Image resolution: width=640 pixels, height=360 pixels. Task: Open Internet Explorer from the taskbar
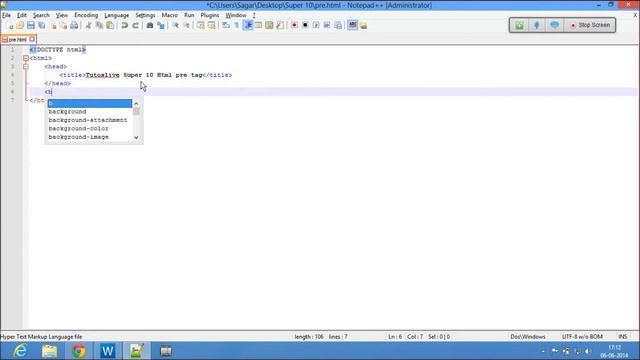[20, 351]
